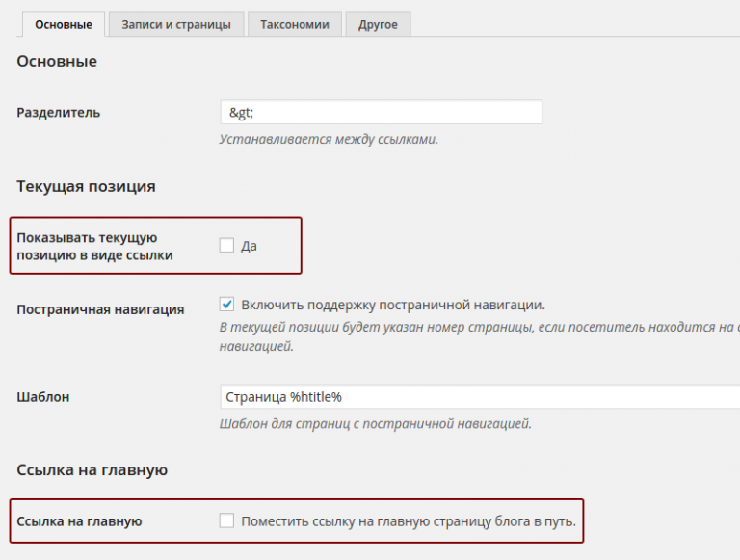Tick the Поместить ссылку на главную checkbox
This screenshot has width=740, height=560.
point(226,521)
